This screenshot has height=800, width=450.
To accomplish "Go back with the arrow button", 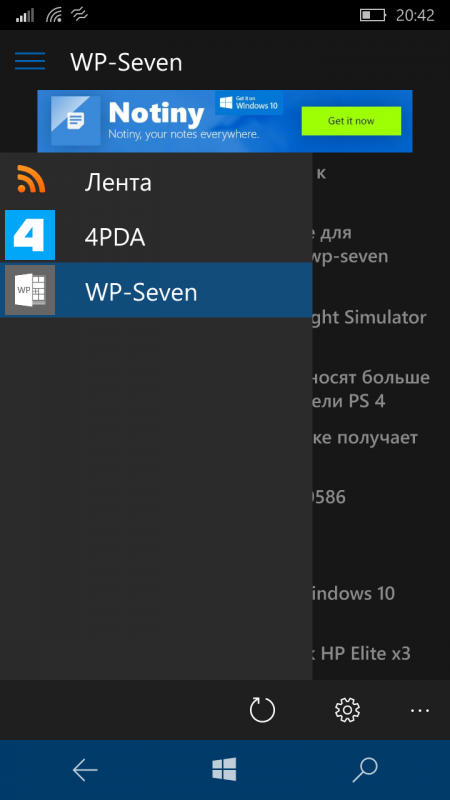I will [85, 769].
